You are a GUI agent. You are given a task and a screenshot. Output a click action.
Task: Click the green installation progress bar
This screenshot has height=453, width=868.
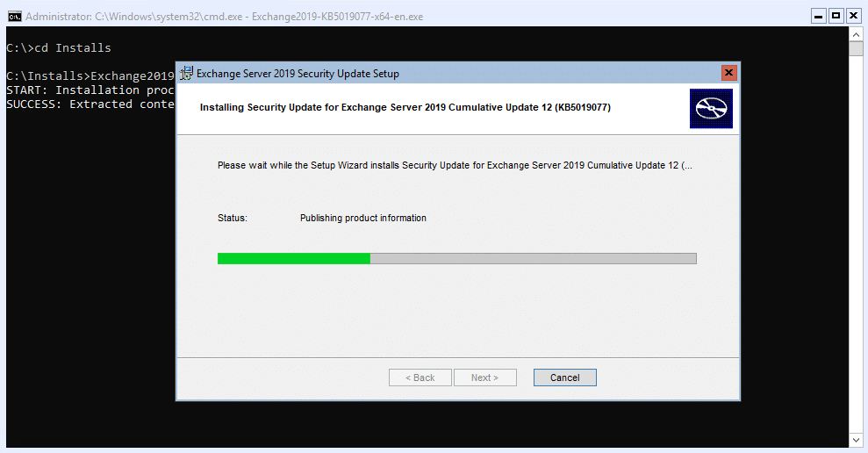pos(456,259)
